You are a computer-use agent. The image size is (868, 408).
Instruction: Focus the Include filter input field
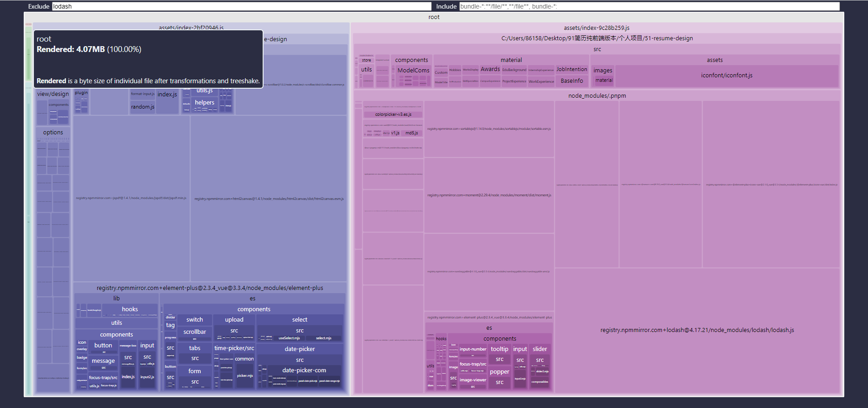coord(649,6)
